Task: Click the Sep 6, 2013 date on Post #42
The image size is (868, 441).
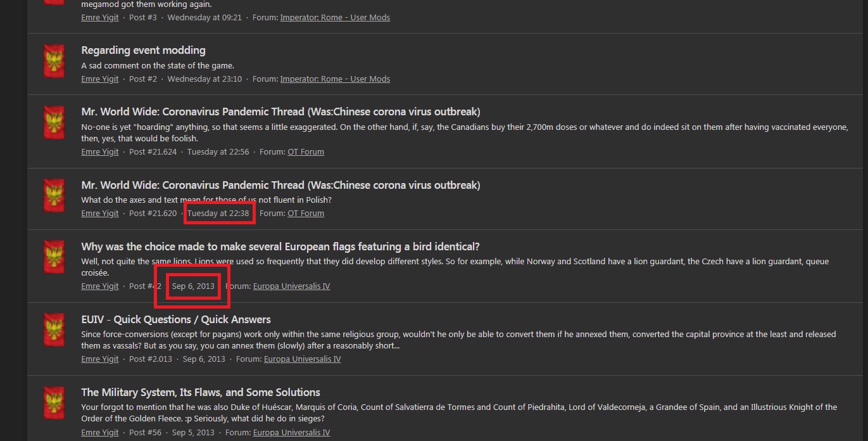Action: (193, 286)
